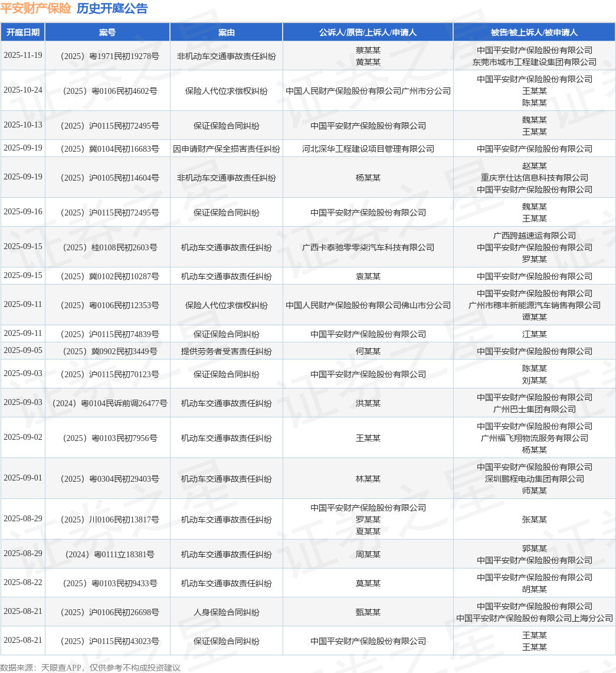Image resolution: width=616 pixels, height=673 pixels.
Task: Click case number (2025)粤0304民初29403号
Action: pos(109,479)
